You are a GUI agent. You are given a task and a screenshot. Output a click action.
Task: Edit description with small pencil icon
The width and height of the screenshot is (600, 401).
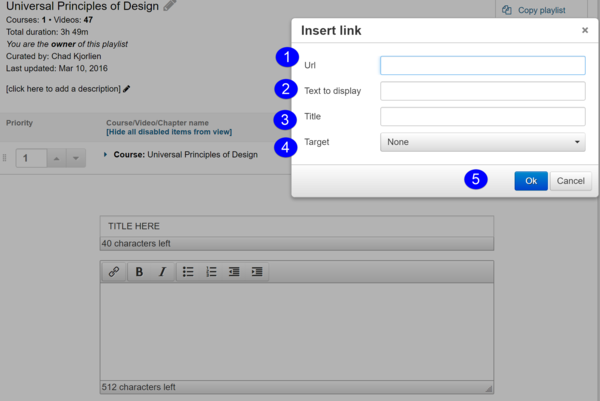[127, 89]
